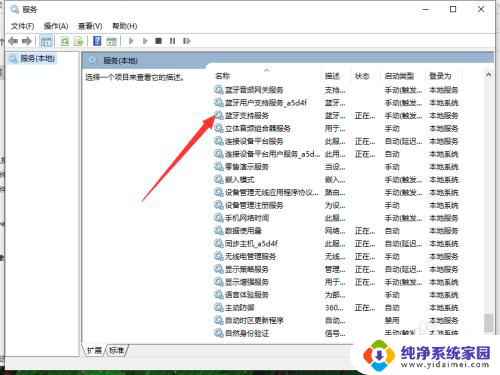Select the 无线电管理服务 row
The image size is (500, 375).
point(337,256)
